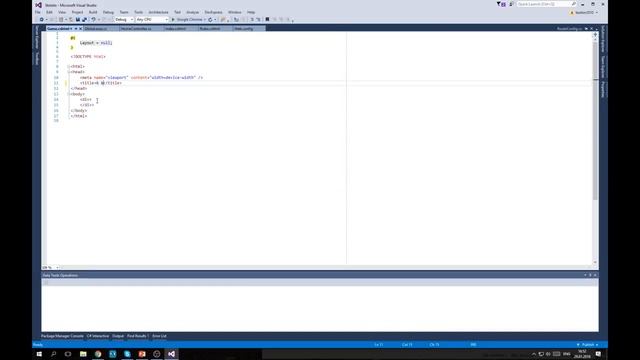The width and height of the screenshot is (640, 360).
Task: Open the Tools menu
Action: pyautogui.click(x=139, y=12)
